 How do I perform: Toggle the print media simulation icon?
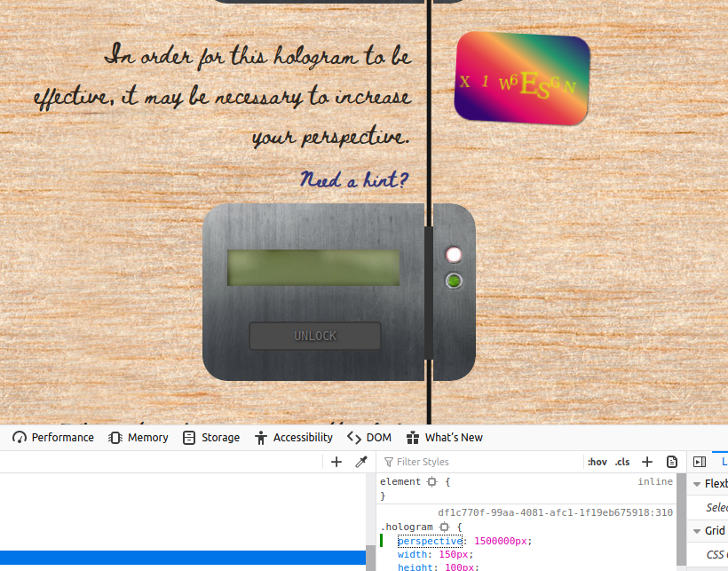coord(672,462)
